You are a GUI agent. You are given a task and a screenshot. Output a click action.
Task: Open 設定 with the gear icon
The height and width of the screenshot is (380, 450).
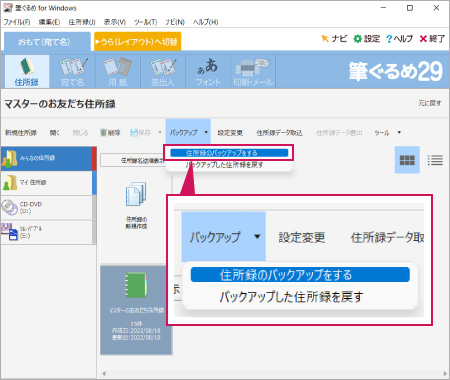point(367,39)
